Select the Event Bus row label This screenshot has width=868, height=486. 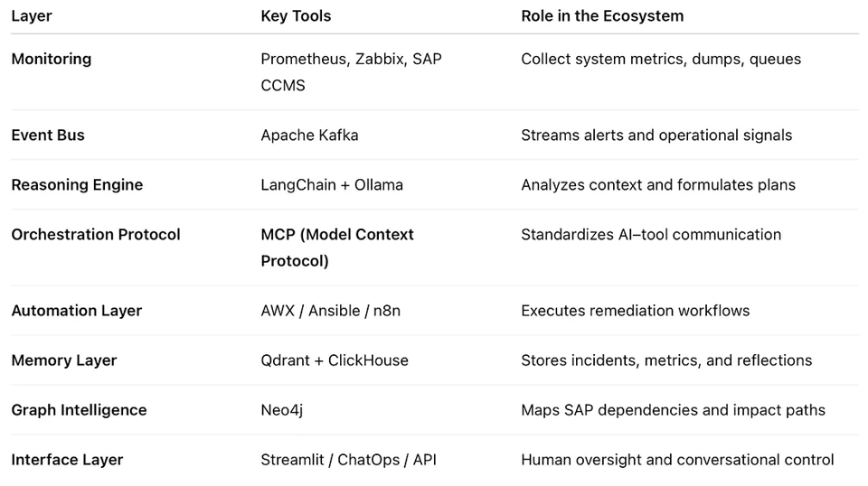click(48, 135)
